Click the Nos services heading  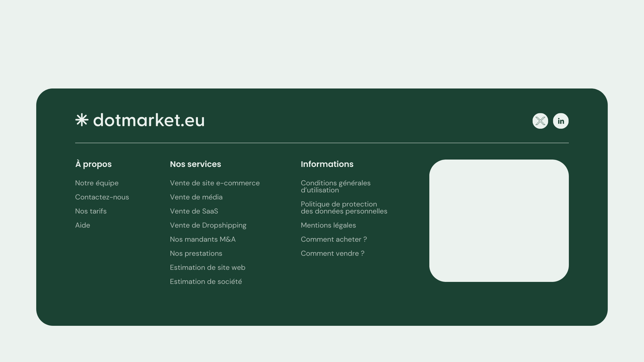196,164
